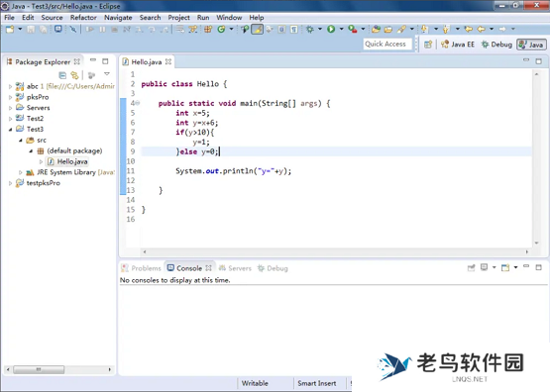The image size is (550, 392).
Task: Switch to the Problems tab
Action: click(141, 268)
